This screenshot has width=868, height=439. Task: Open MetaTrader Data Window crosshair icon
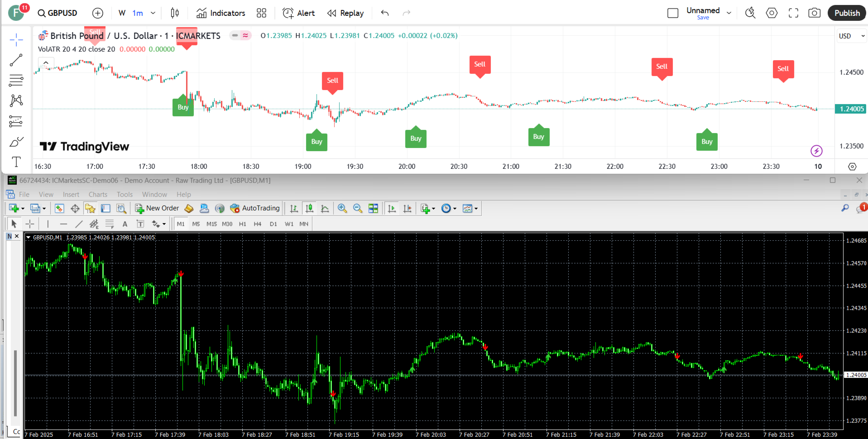pyautogui.click(x=75, y=208)
